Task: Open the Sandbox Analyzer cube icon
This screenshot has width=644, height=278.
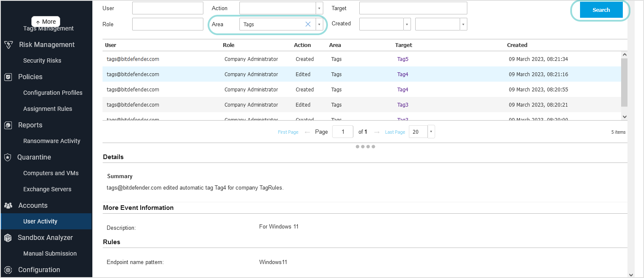Action: click(8, 237)
